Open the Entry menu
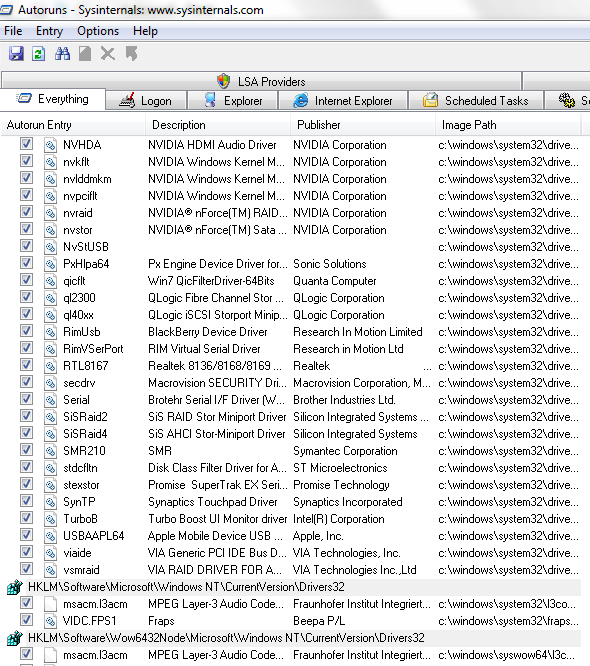The height and width of the screenshot is (666, 590). click(x=49, y=31)
